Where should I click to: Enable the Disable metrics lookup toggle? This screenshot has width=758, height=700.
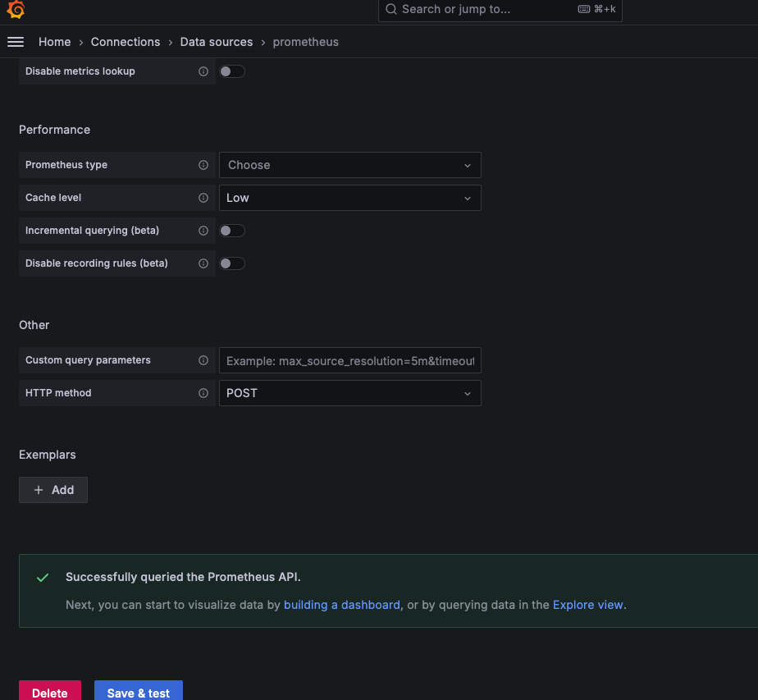pos(231,71)
